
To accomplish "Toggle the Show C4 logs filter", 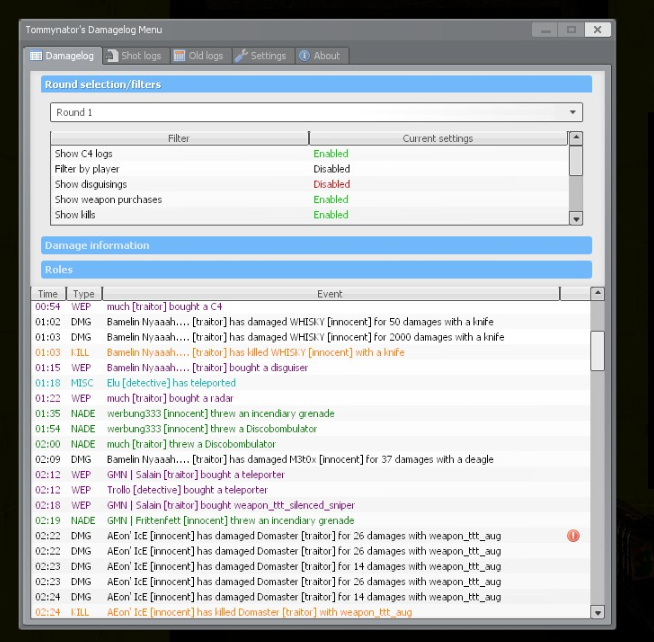I will coord(309,154).
